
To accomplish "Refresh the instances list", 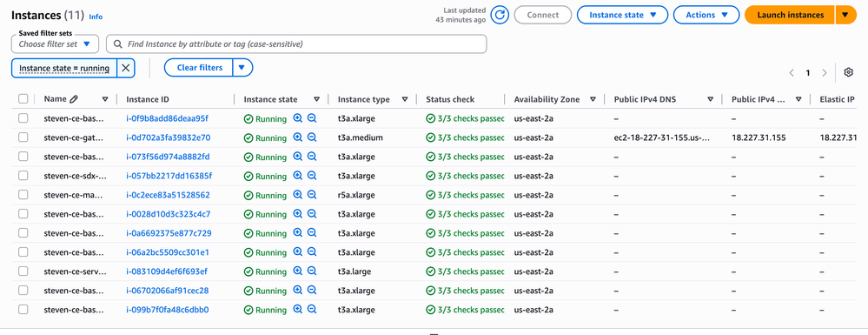I will (x=500, y=15).
